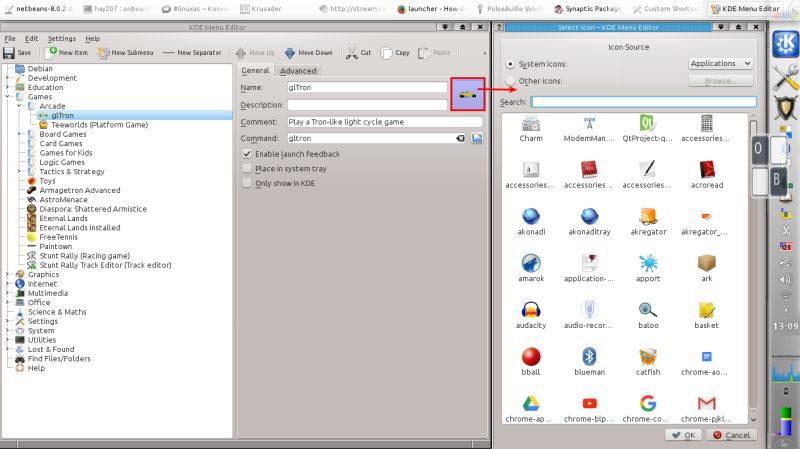The height and width of the screenshot is (449, 800).
Task: Expand the Graphics category
Action: (x=8, y=275)
